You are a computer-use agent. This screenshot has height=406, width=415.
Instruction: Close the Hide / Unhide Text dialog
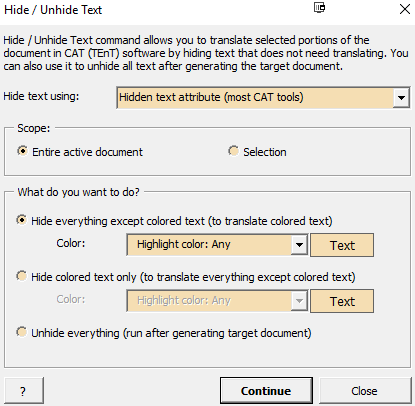coord(405,9)
